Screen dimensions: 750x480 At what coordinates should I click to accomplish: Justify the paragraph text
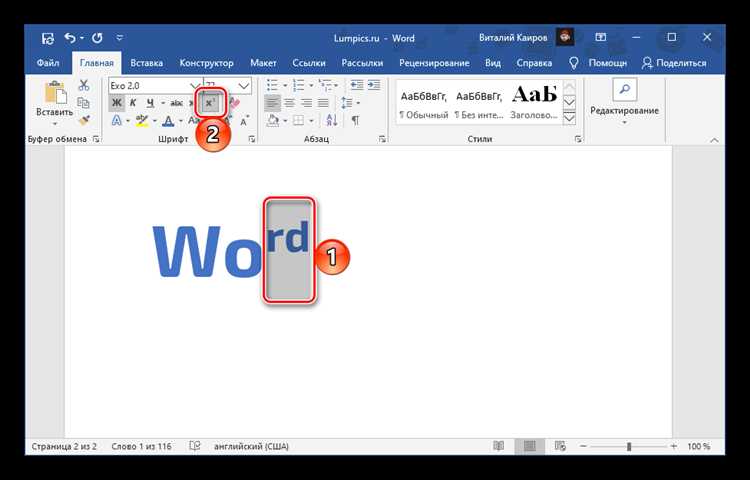pyautogui.click(x=323, y=103)
